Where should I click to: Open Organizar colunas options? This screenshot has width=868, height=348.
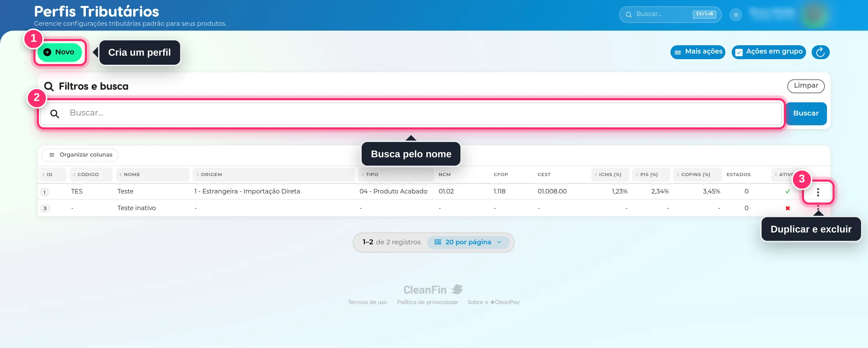coord(80,155)
